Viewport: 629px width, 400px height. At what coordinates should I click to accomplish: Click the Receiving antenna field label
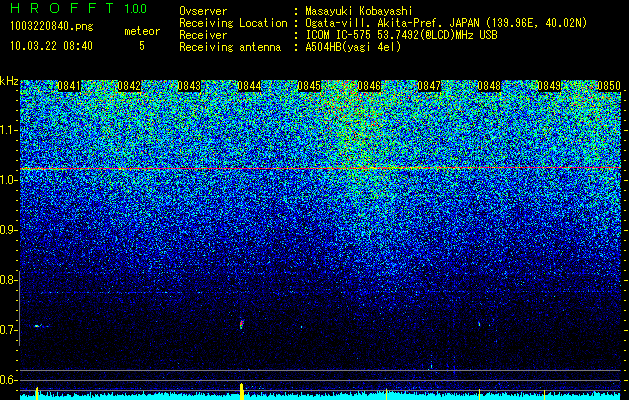pyautogui.click(x=230, y=47)
